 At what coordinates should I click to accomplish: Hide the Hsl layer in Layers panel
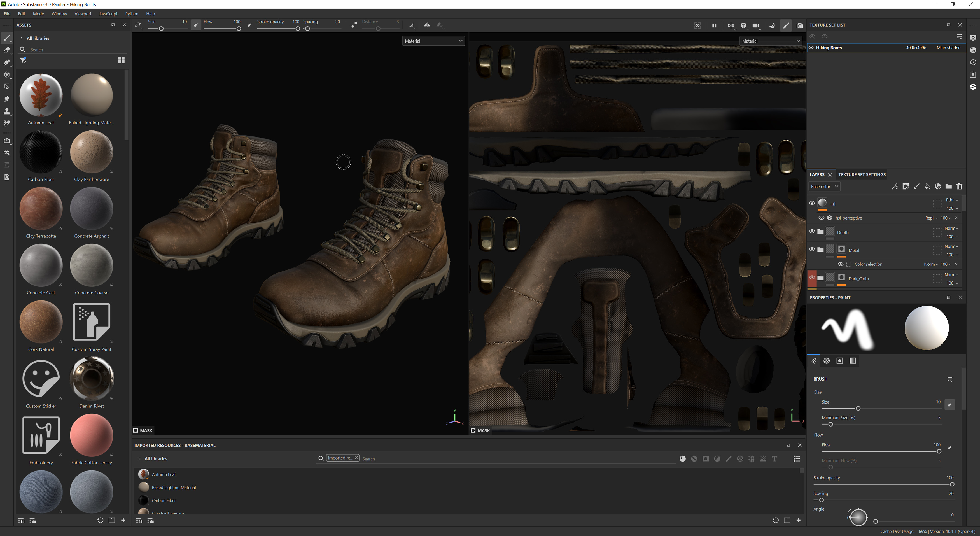(x=812, y=203)
